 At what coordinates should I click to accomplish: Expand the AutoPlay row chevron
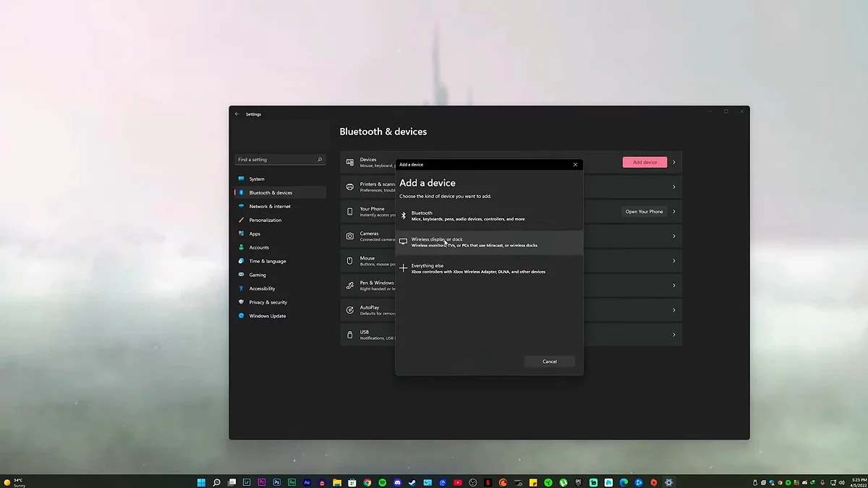673,310
